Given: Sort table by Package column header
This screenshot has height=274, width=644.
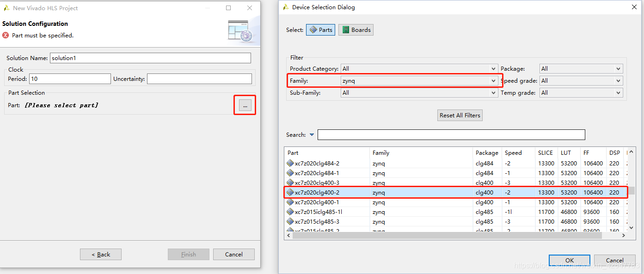Looking at the screenshot, I should click(x=487, y=152).
